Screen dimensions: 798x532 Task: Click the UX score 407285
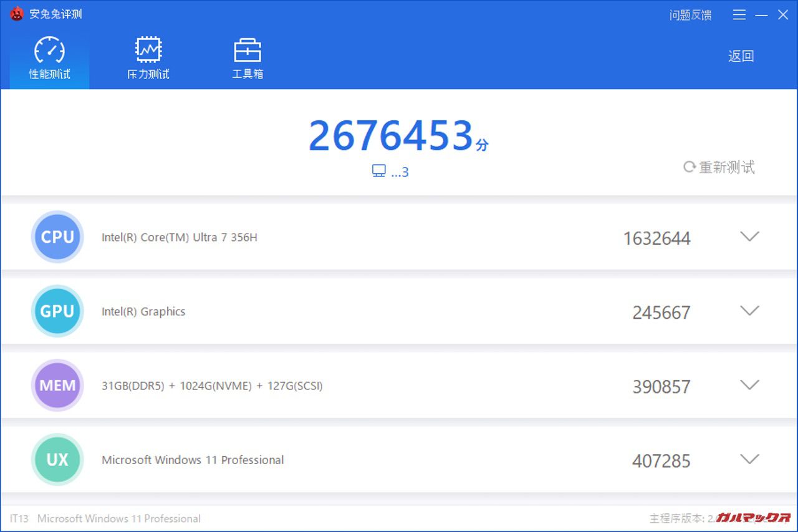tap(661, 462)
